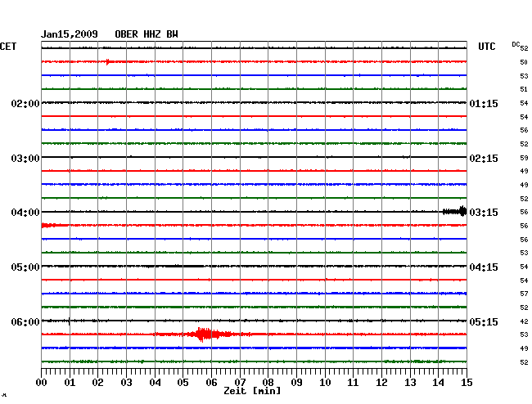532x404 pixels.
Task: Click the DC value 51
Action: point(524,89)
